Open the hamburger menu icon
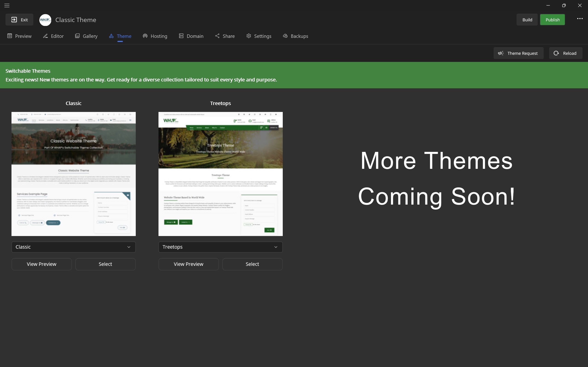This screenshot has height=367, width=588. [7, 5]
